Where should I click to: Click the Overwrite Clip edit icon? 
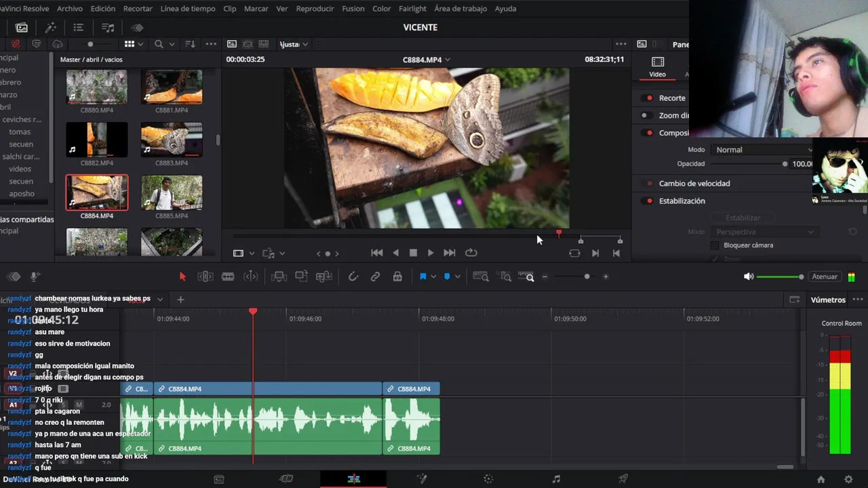pos(301,277)
